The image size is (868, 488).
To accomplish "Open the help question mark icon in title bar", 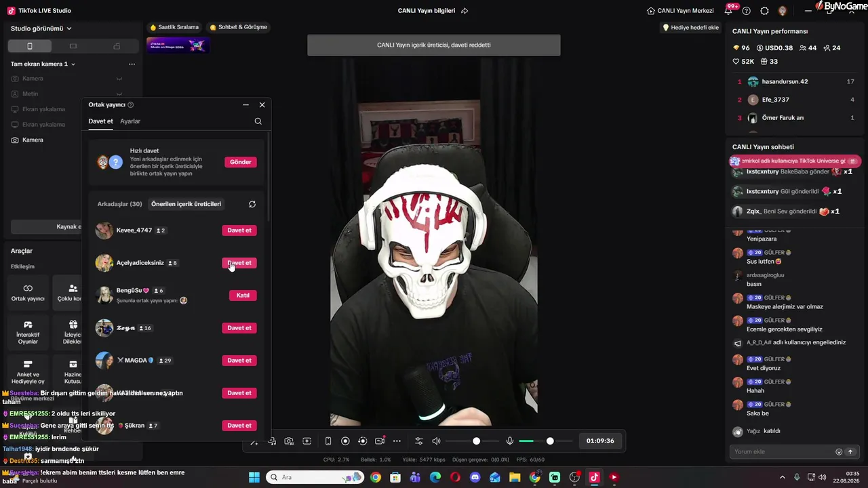I will click(x=747, y=11).
